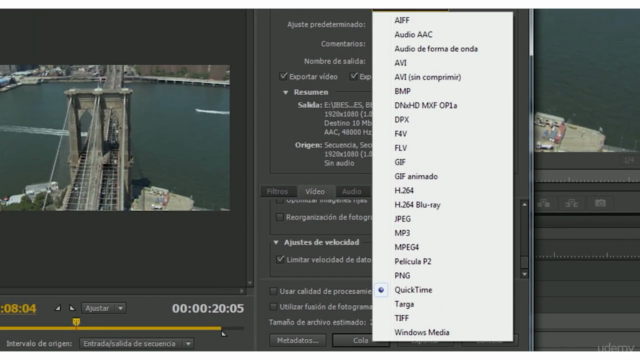Switch to the Filtros tab
Image resolution: width=640 pixels, height=360 pixels.
point(277,191)
